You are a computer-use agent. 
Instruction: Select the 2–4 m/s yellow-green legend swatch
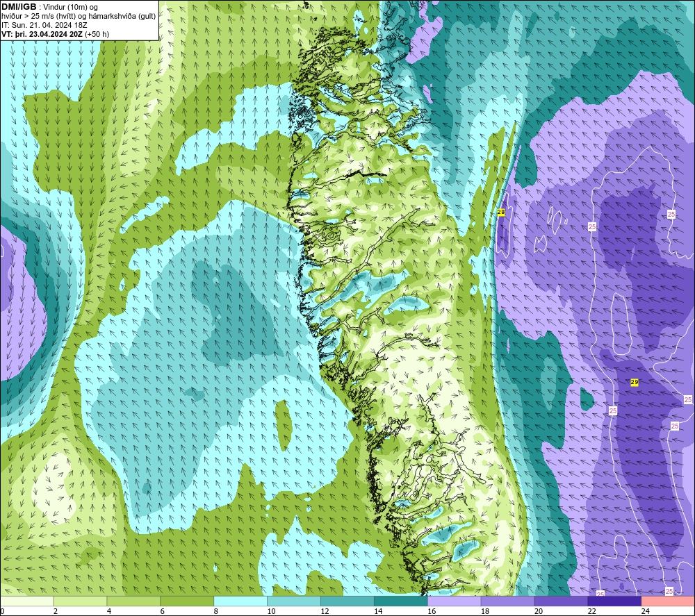[x=80, y=601]
